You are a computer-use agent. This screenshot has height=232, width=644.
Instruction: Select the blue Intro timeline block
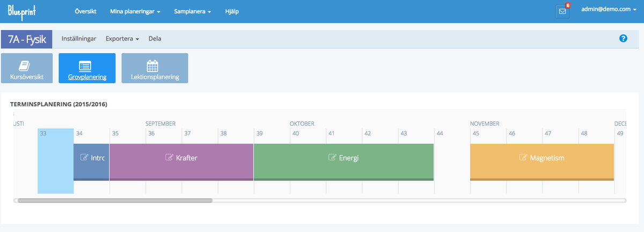coord(91,162)
